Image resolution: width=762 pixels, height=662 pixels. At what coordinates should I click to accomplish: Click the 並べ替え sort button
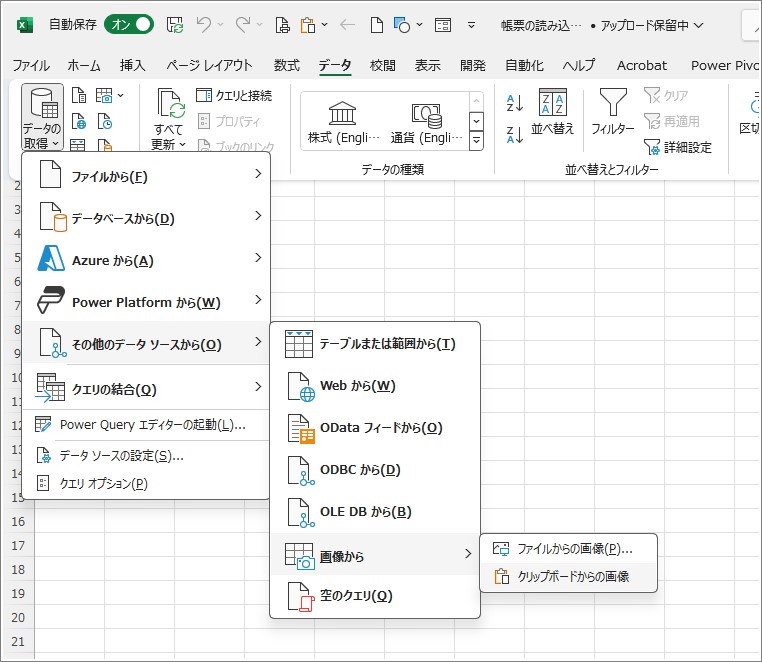pyautogui.click(x=553, y=112)
